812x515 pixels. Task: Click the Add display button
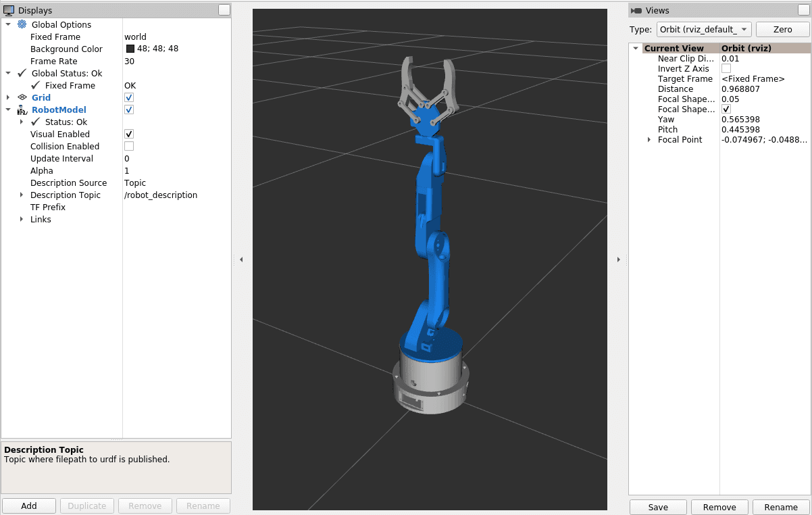tap(29, 506)
